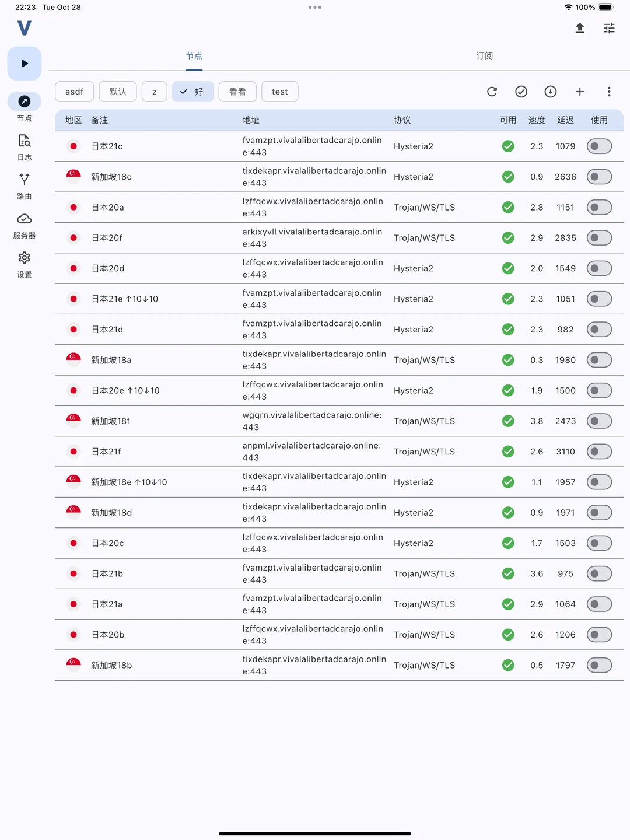Click the 协议 column header
The image size is (630, 840).
(x=402, y=120)
